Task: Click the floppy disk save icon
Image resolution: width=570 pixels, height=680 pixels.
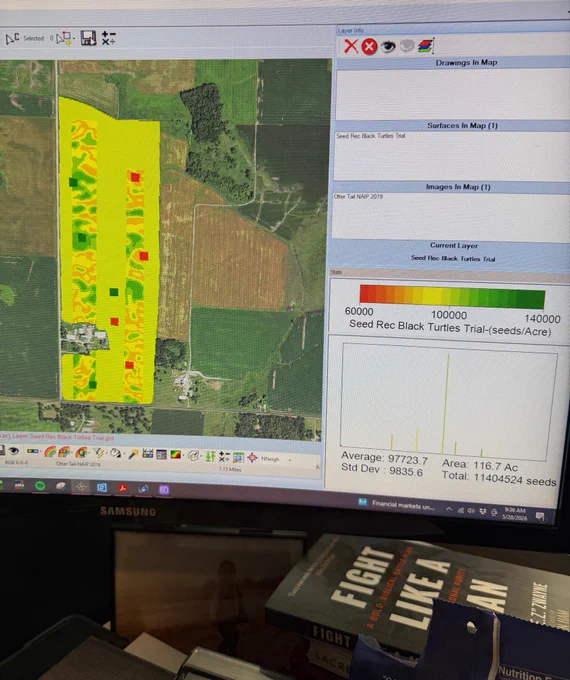Action: click(88, 38)
